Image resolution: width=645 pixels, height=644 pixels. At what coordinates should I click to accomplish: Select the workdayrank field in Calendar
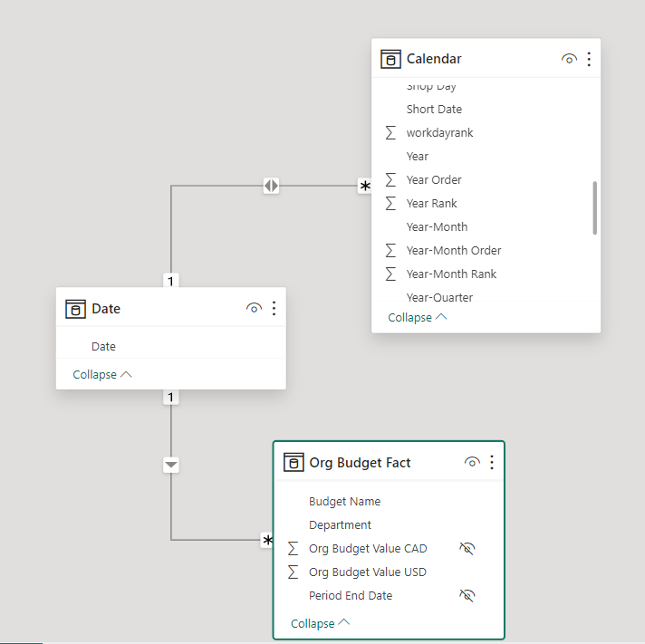439,133
